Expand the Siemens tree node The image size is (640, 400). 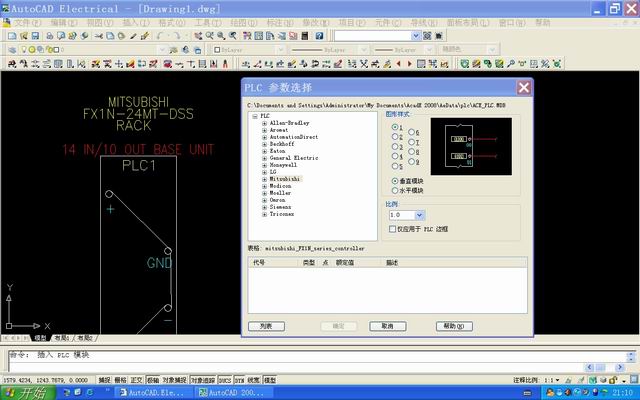pyautogui.click(x=264, y=207)
